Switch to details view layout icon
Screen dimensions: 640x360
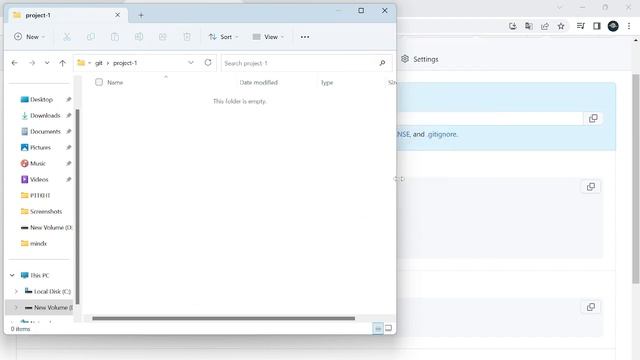tap(378, 328)
